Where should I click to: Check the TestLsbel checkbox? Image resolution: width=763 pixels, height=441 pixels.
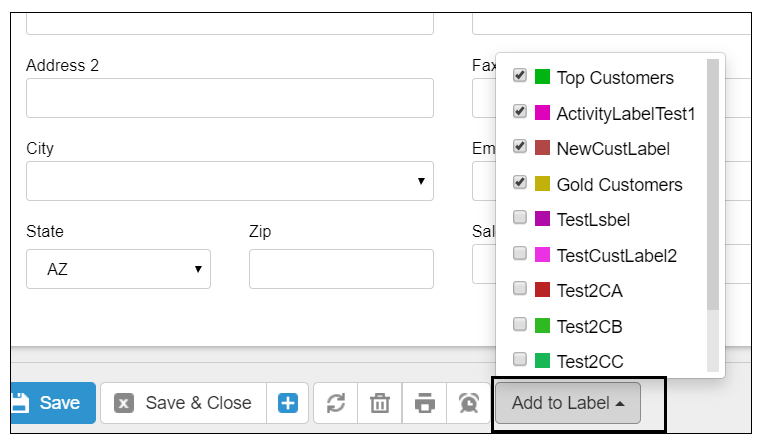click(x=520, y=218)
